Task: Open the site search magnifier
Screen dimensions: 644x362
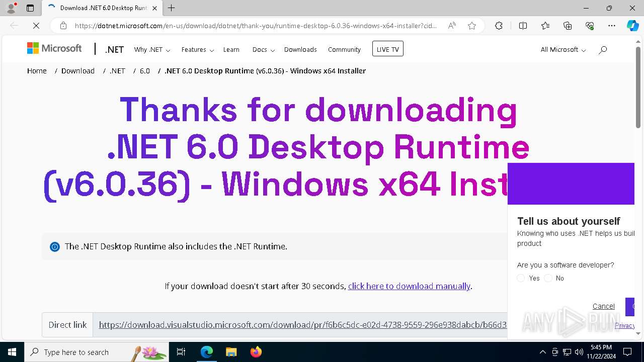Action: (x=603, y=49)
